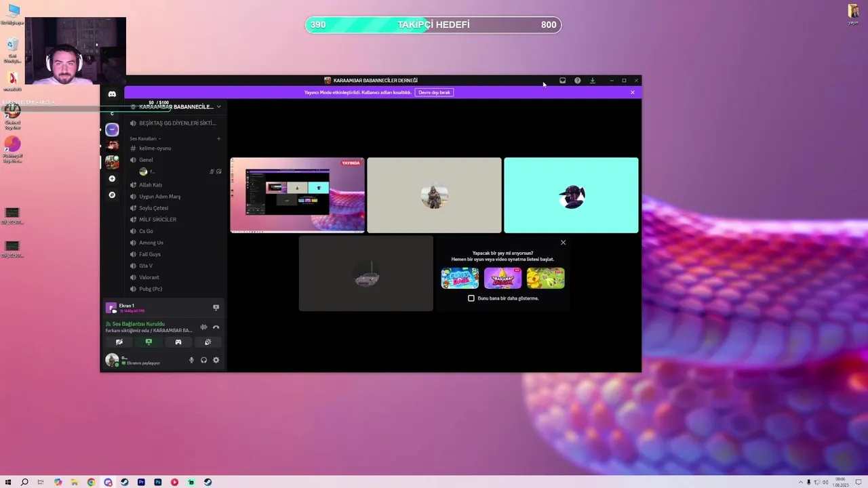Open File Explorer from the taskbar

click(75, 483)
